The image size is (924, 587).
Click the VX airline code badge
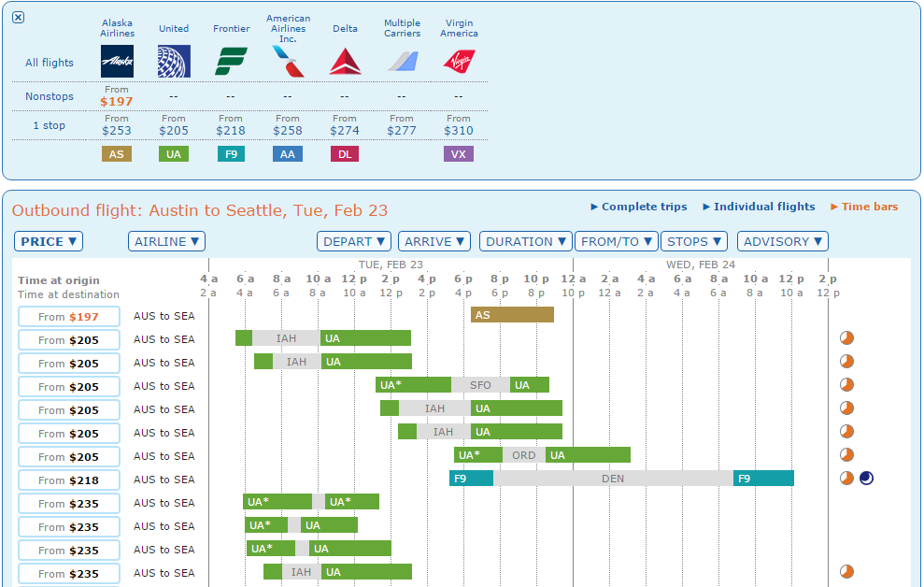(x=459, y=154)
